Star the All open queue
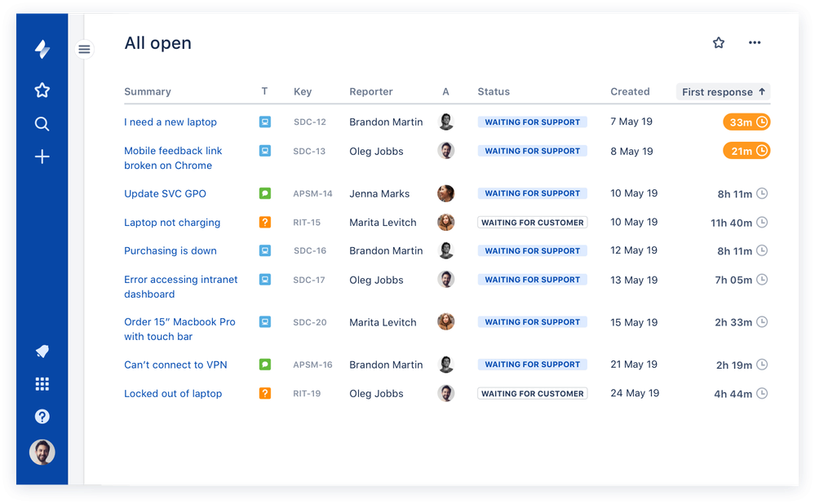The width and height of the screenshot is (815, 504). pyautogui.click(x=718, y=42)
